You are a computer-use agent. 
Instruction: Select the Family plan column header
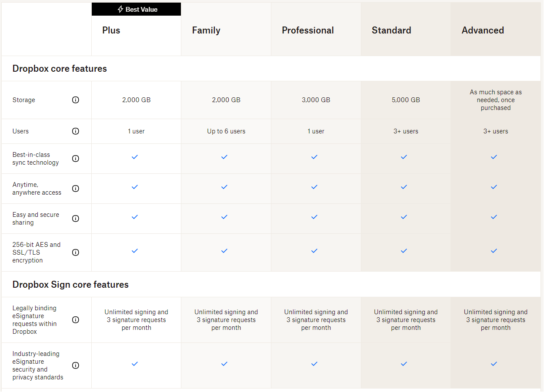(206, 30)
